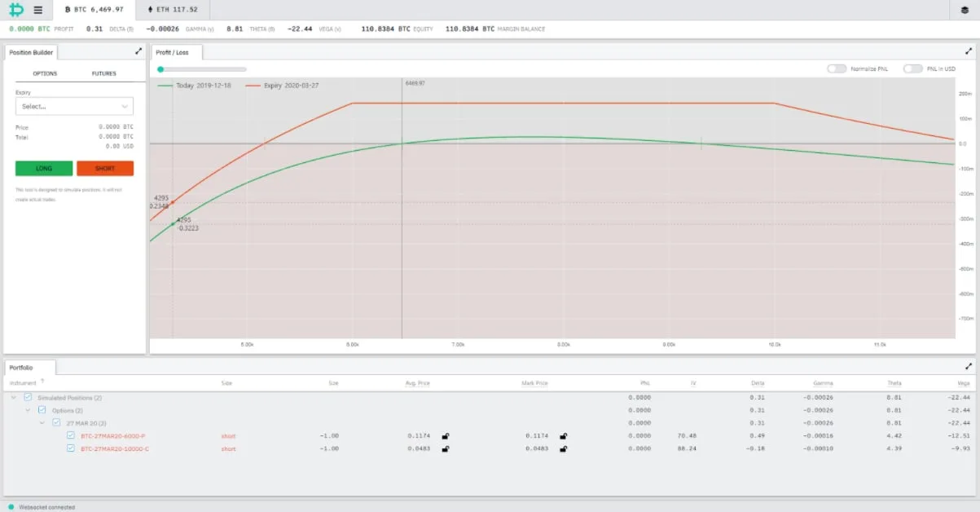Uncheck the Simulated Positions checkbox
The image size is (980, 512).
(29, 397)
